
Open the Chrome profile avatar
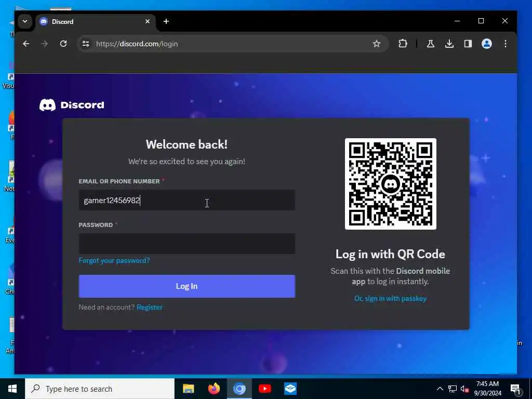pos(487,44)
